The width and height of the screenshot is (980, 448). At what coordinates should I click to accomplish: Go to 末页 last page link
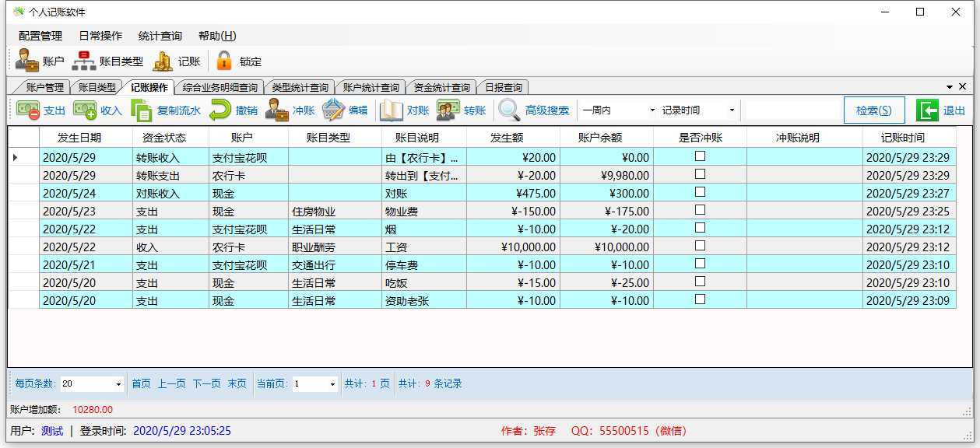(x=237, y=383)
